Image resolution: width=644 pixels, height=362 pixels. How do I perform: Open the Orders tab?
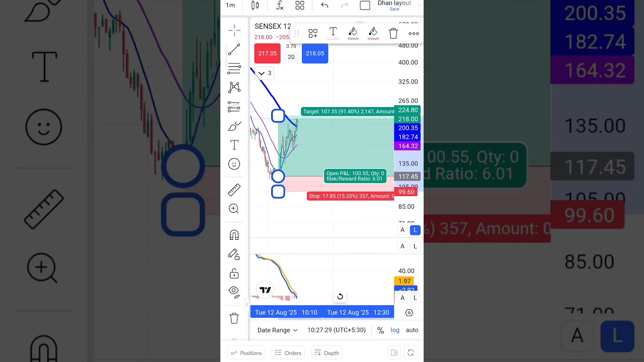(288, 353)
